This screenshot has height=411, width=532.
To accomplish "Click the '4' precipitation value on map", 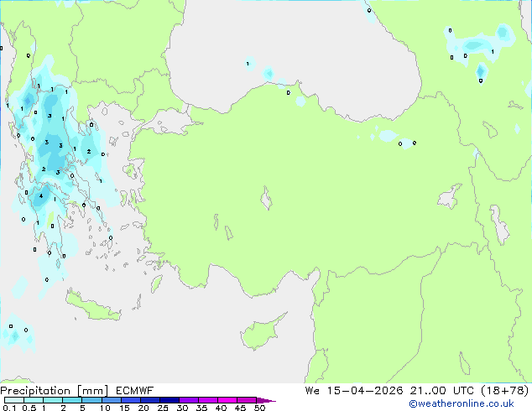I will tap(41, 195).
